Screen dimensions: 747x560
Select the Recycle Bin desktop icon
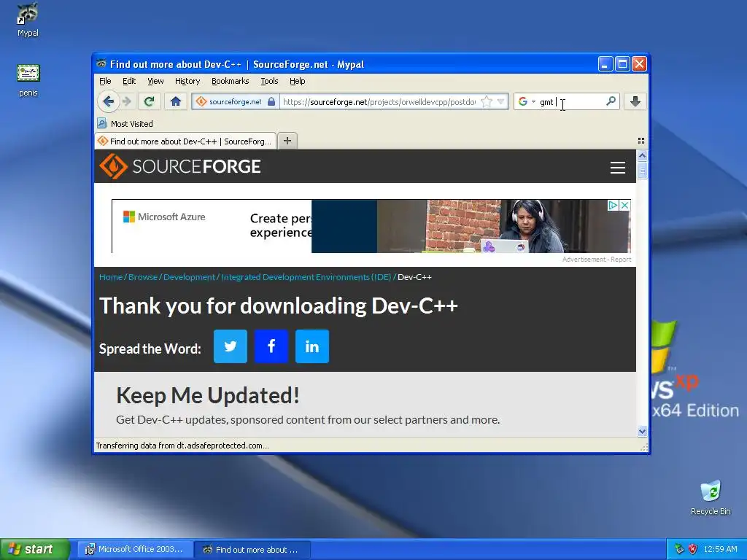(x=711, y=497)
